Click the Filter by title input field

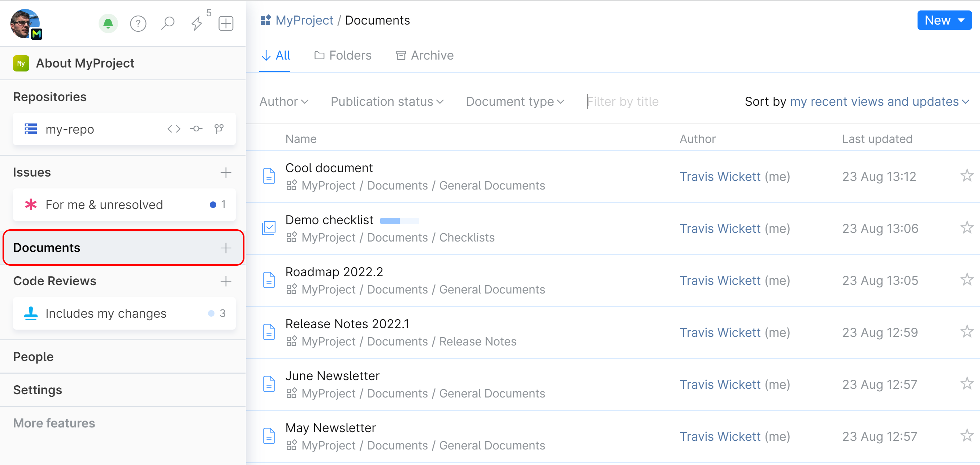(623, 101)
